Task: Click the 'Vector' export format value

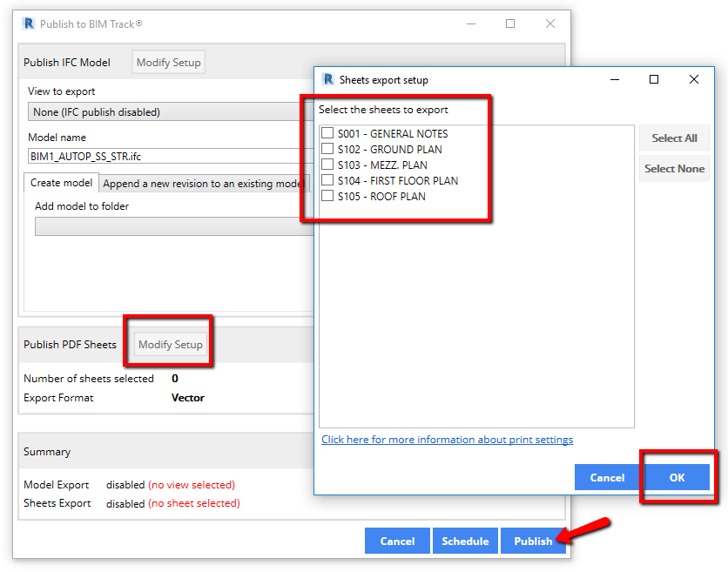Action: click(x=188, y=398)
